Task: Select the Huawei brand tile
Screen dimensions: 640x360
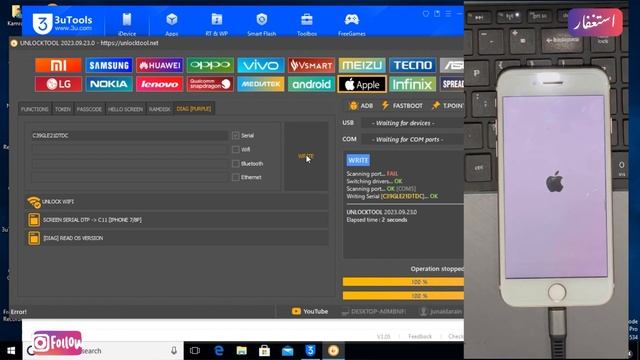Action: (x=160, y=65)
